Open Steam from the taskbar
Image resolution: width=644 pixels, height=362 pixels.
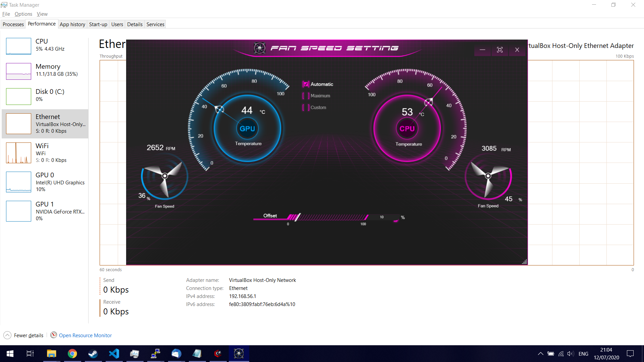click(93, 354)
